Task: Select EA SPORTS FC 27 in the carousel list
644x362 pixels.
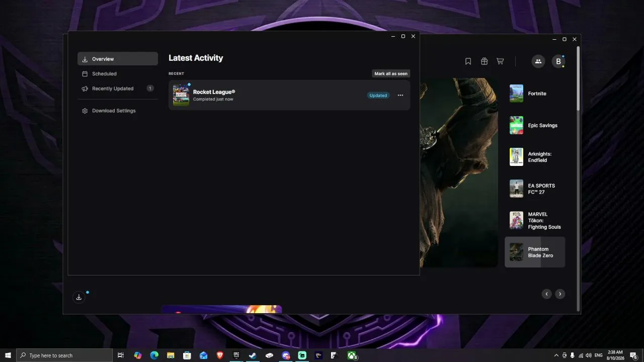Action: [535, 189]
